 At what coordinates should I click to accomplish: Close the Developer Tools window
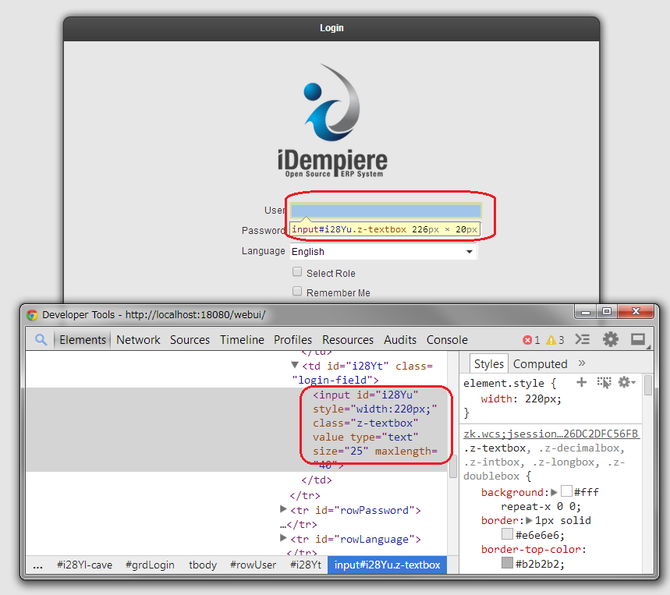click(x=635, y=312)
